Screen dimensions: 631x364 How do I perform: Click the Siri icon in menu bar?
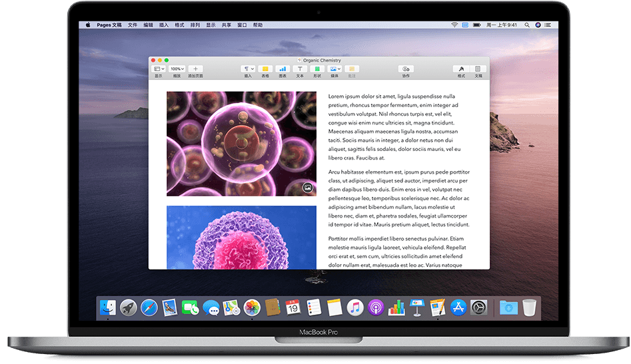pyautogui.click(x=538, y=25)
